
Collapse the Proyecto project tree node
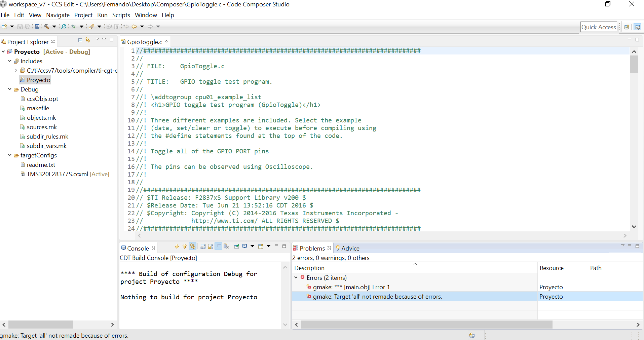point(3,51)
